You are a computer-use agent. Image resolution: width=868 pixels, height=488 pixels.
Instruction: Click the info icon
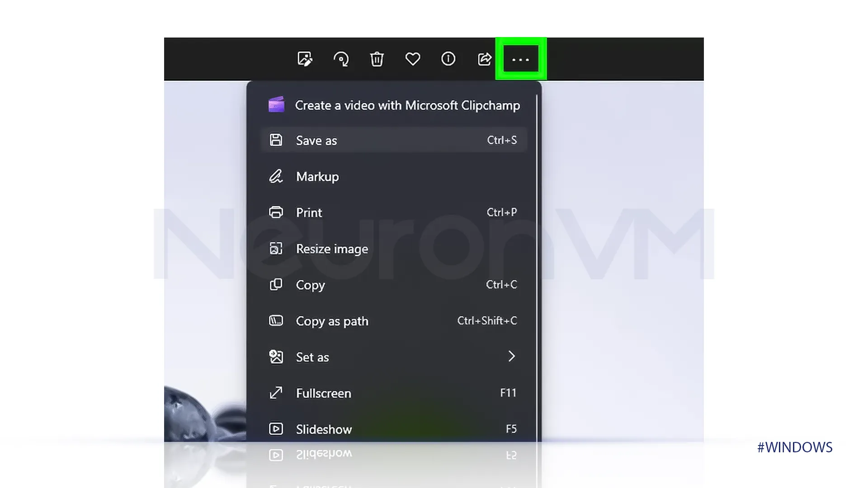tap(448, 59)
